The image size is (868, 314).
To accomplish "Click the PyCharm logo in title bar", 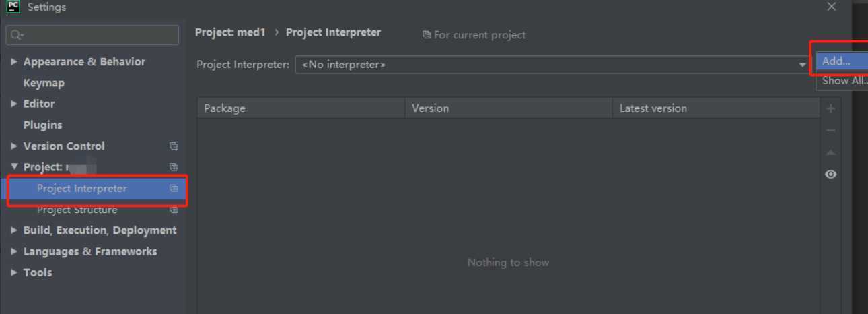I will click(13, 7).
